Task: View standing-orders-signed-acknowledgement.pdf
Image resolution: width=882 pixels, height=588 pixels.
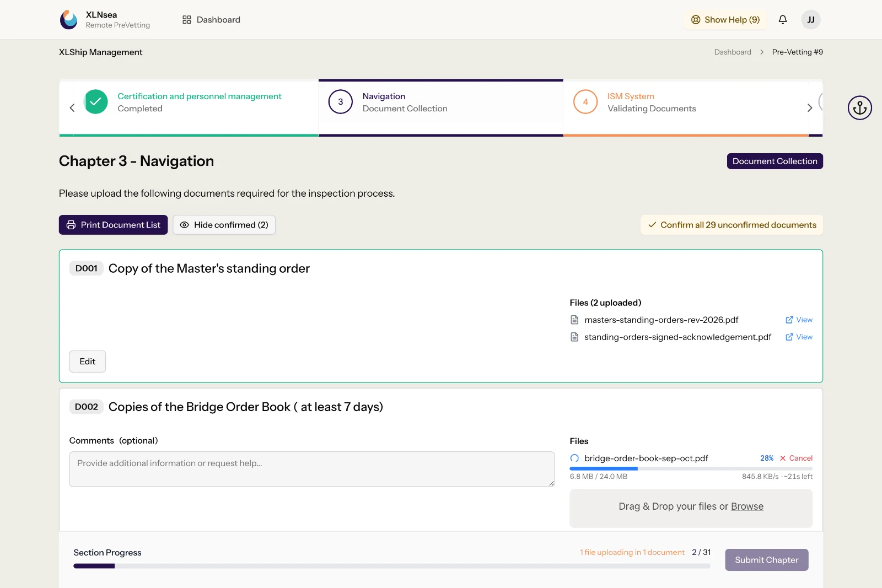Action: click(799, 337)
